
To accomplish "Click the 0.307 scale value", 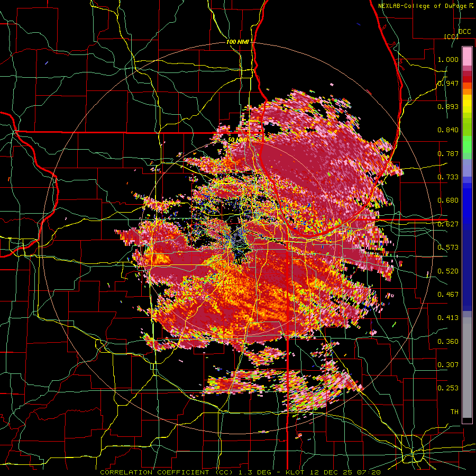I will [x=448, y=364].
